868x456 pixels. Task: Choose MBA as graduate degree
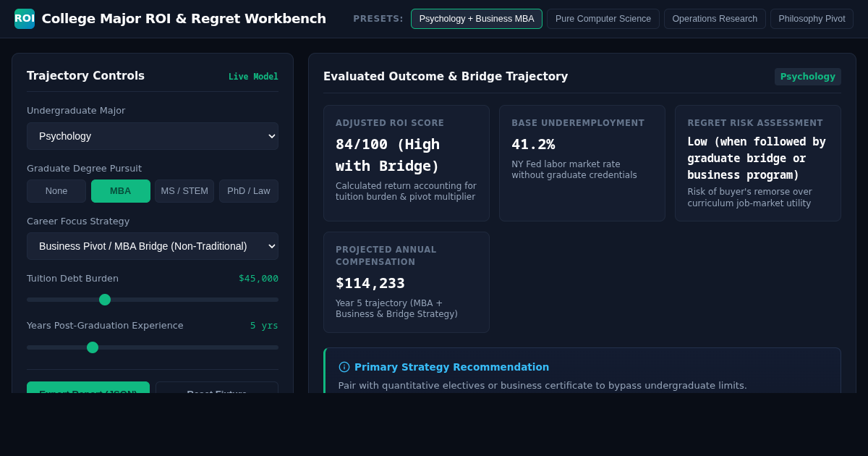121,191
